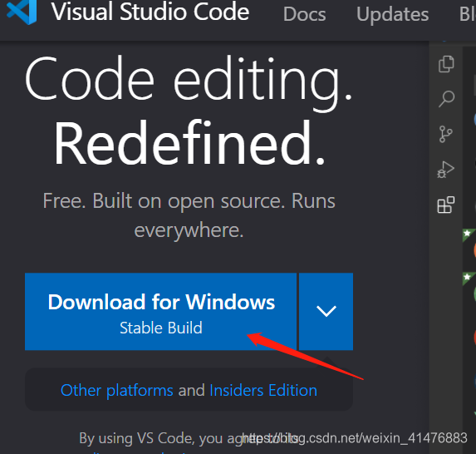Follow the Other platforms link
The height and width of the screenshot is (454, 476).
point(117,390)
